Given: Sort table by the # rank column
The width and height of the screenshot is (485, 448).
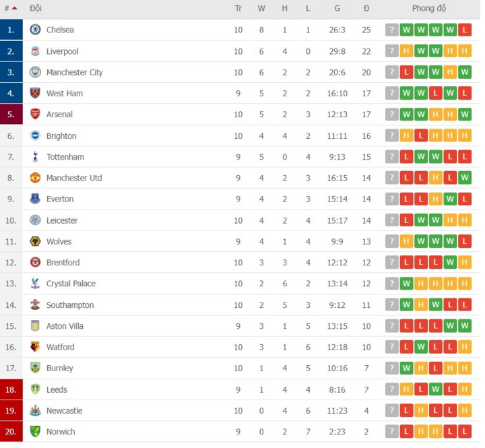Looking at the screenshot, I should click(x=10, y=9).
